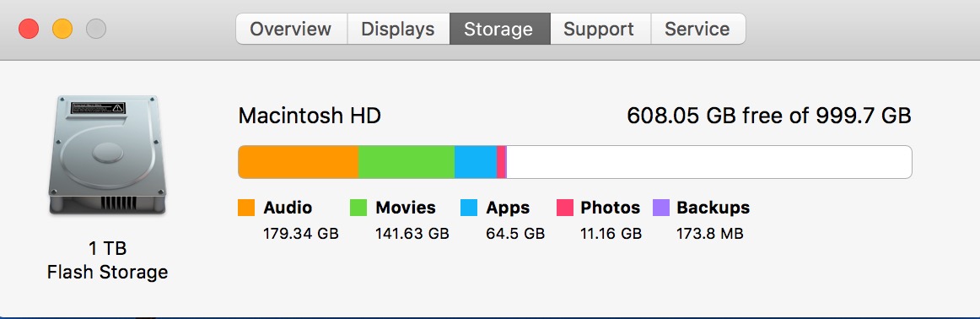Viewport: 980px width, 319px height.
Task: Click the pink Photos legend swatch
Action: 565,208
